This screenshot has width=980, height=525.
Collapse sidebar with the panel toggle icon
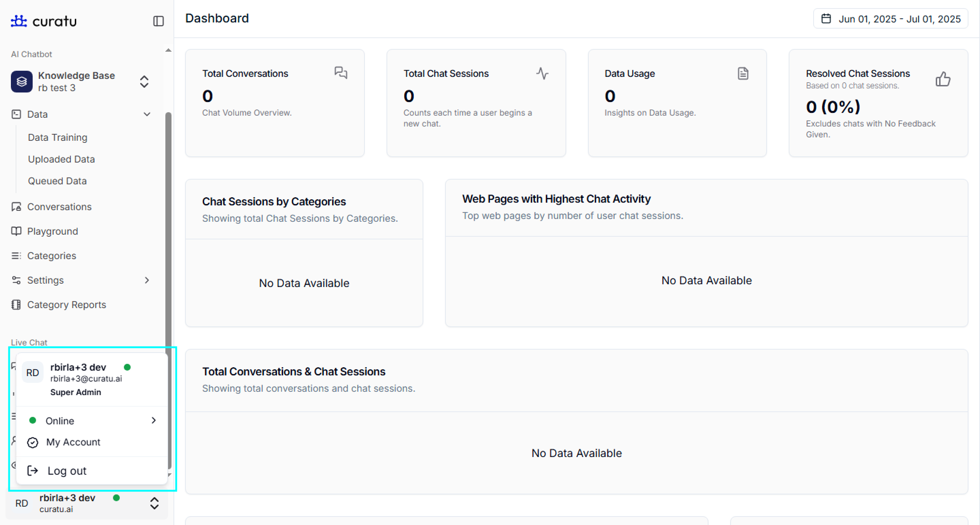[158, 21]
